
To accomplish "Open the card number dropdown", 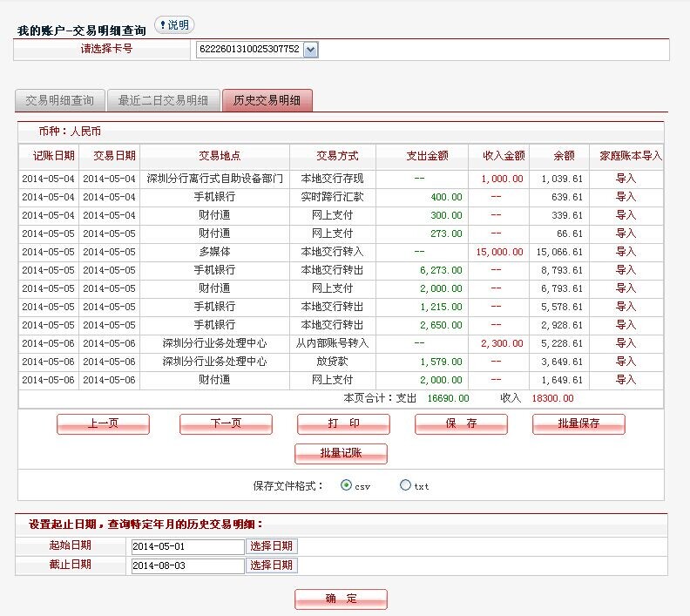I will tap(311, 51).
